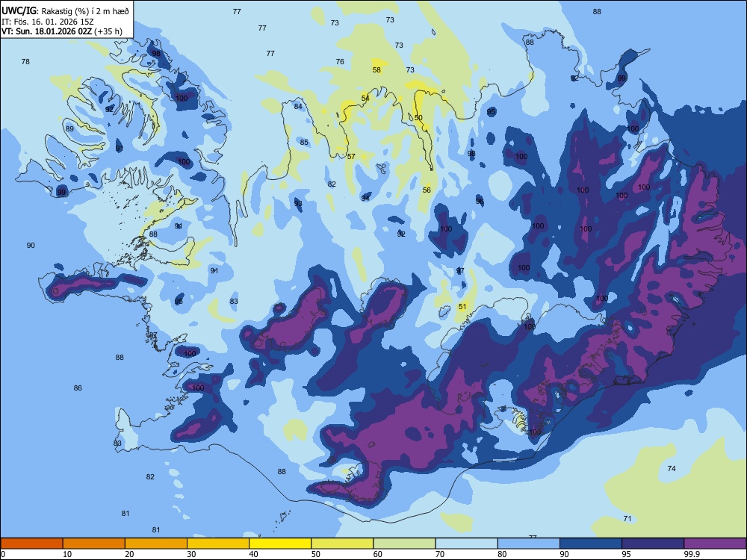The width and height of the screenshot is (747, 560).
Task: Select the orange 10–20 legend color band
Action: (94, 544)
